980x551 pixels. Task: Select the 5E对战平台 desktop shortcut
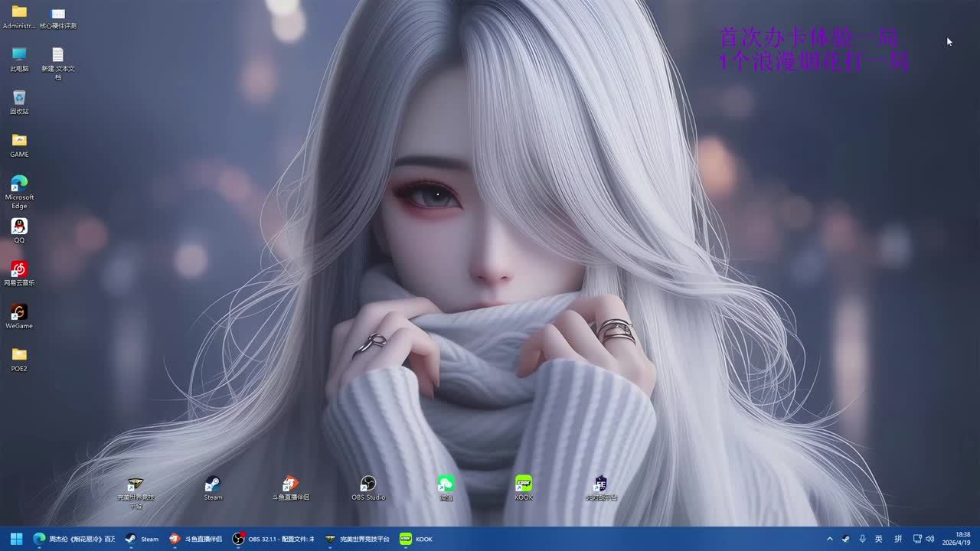[x=601, y=485]
